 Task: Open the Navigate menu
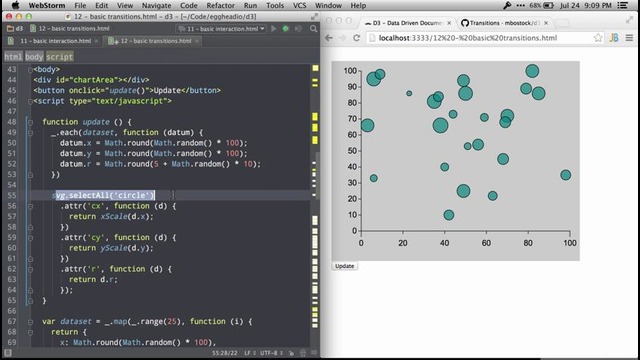pyautogui.click(x=156, y=5)
